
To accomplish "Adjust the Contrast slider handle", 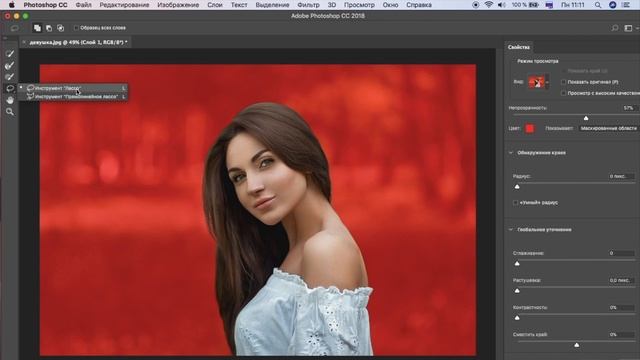I will coord(517,318).
